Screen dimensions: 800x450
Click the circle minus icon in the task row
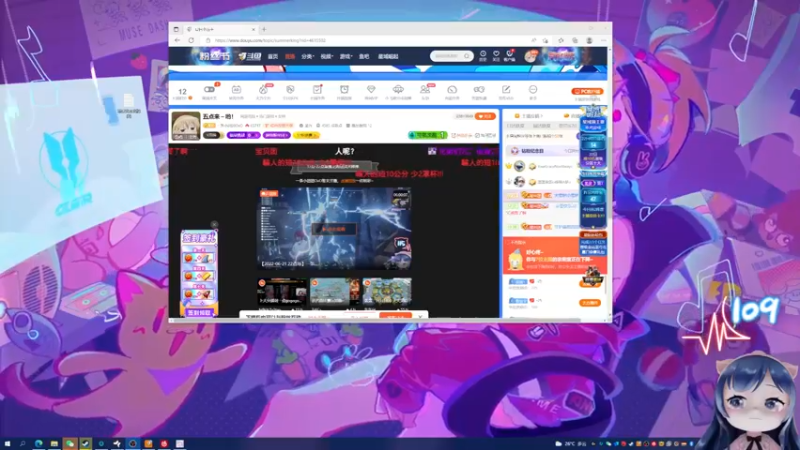(533, 91)
